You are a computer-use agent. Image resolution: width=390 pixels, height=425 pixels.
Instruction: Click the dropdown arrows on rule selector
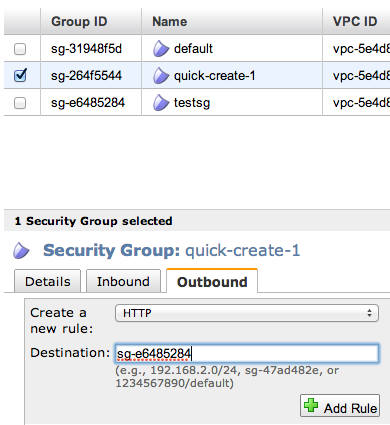coord(369,313)
